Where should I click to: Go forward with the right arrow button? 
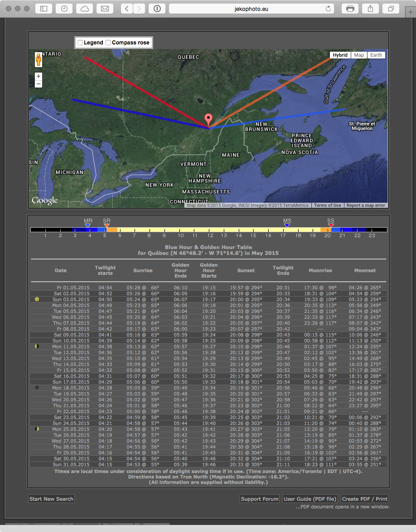pos(139,9)
